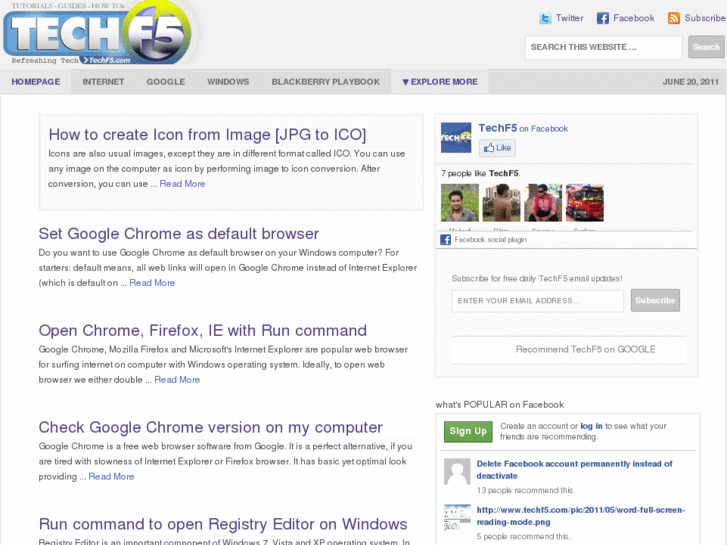Open second fan profile photo

click(501, 203)
